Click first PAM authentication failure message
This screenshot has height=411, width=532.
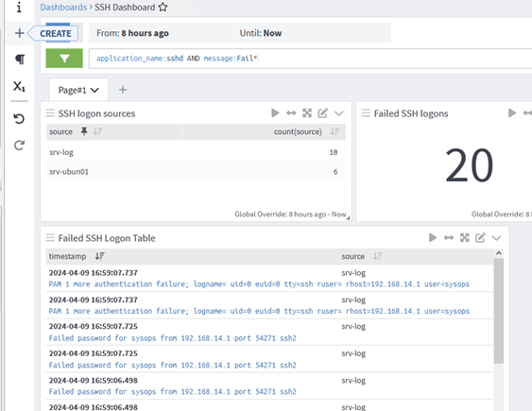click(259, 284)
